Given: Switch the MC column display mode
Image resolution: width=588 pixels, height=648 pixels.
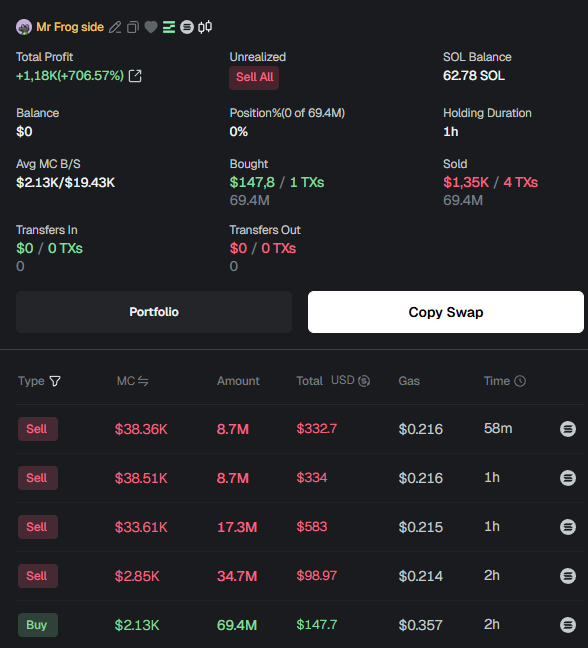Looking at the screenshot, I should (143, 381).
